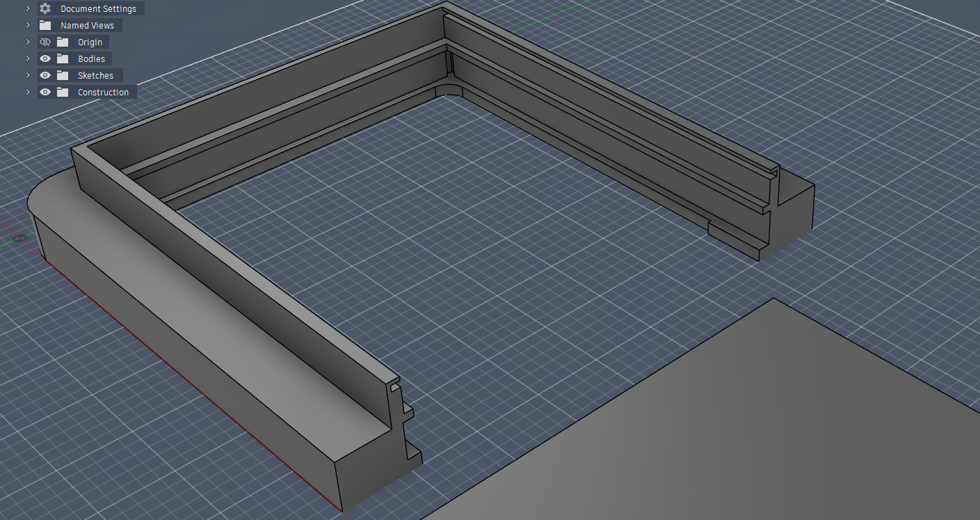
Task: Select the Bodies label
Action: (91, 59)
